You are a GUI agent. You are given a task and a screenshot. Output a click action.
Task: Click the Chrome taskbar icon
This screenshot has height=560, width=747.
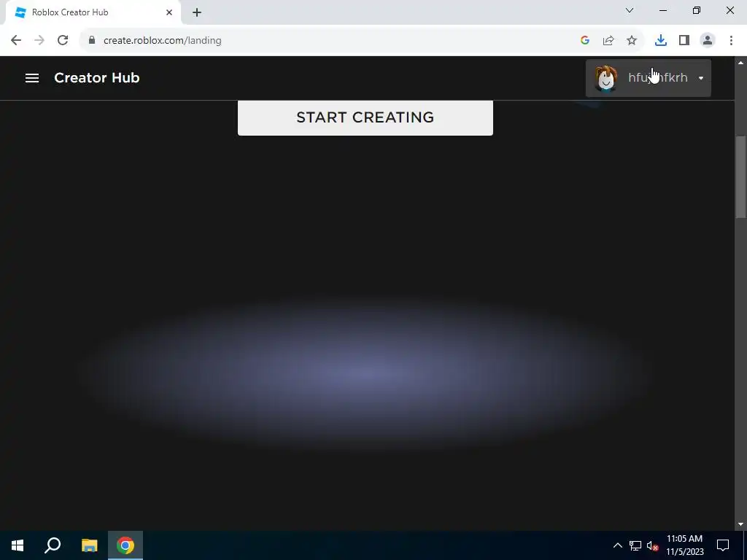125,545
